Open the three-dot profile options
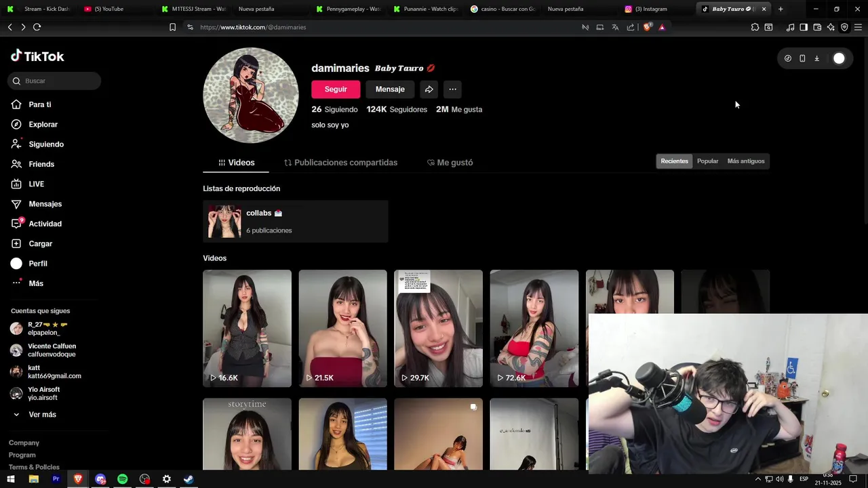 click(x=452, y=89)
